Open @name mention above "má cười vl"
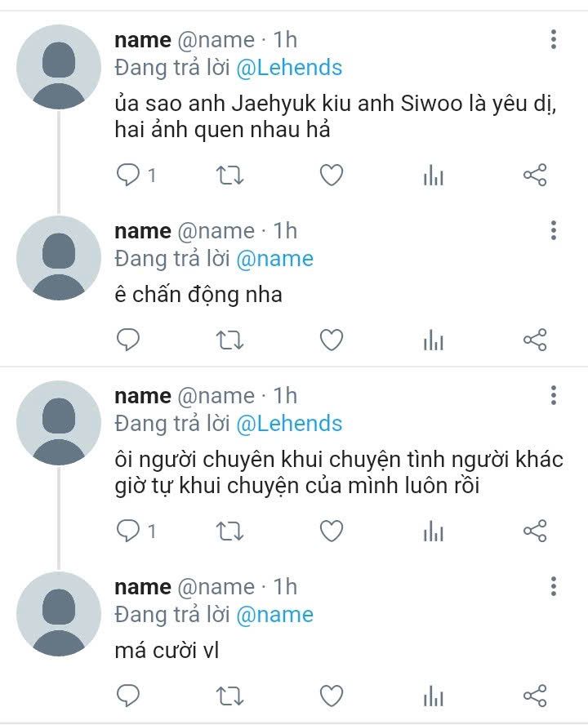This screenshot has height=725, width=588. click(274, 614)
